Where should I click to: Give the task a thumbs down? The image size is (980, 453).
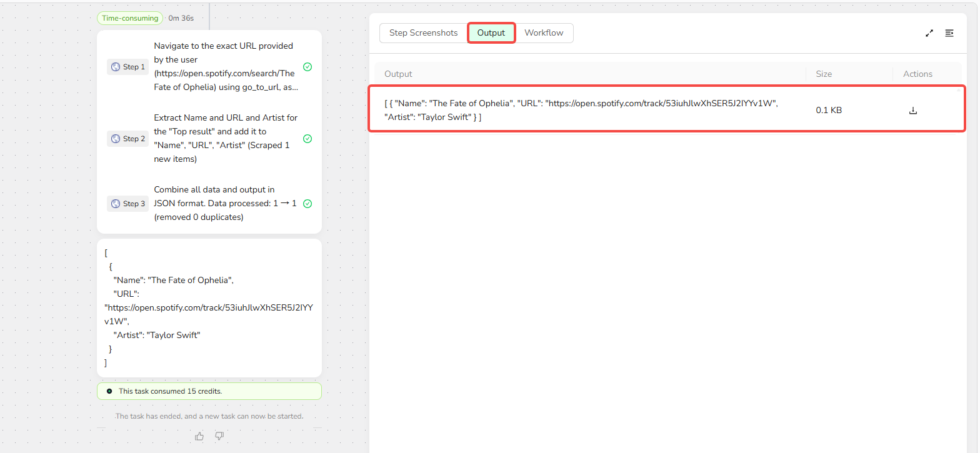(219, 436)
